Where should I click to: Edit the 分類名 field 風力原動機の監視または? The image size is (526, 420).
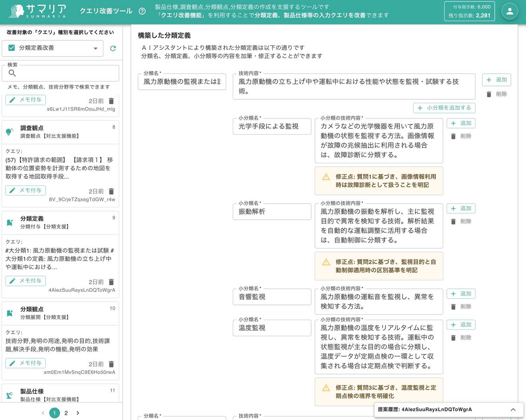click(x=182, y=81)
